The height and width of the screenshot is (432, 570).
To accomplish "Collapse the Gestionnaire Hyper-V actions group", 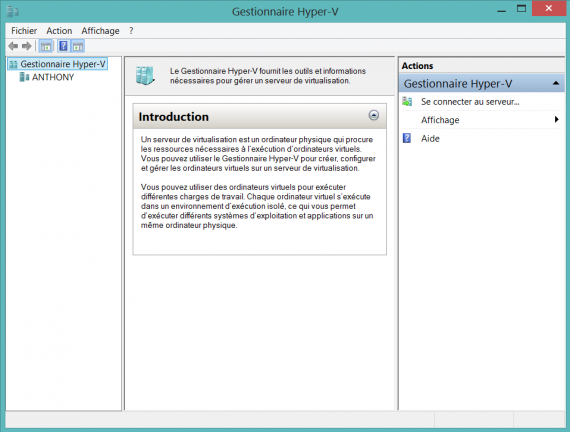I will click(555, 83).
